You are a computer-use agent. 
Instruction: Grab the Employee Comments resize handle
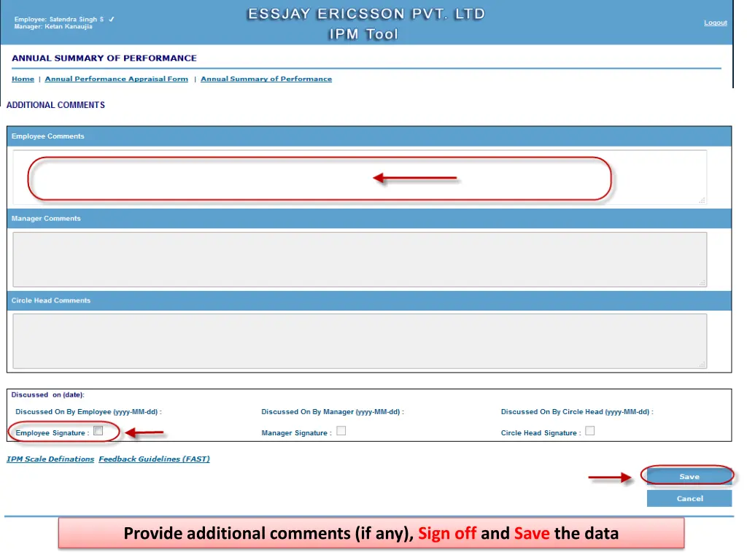[x=702, y=201]
